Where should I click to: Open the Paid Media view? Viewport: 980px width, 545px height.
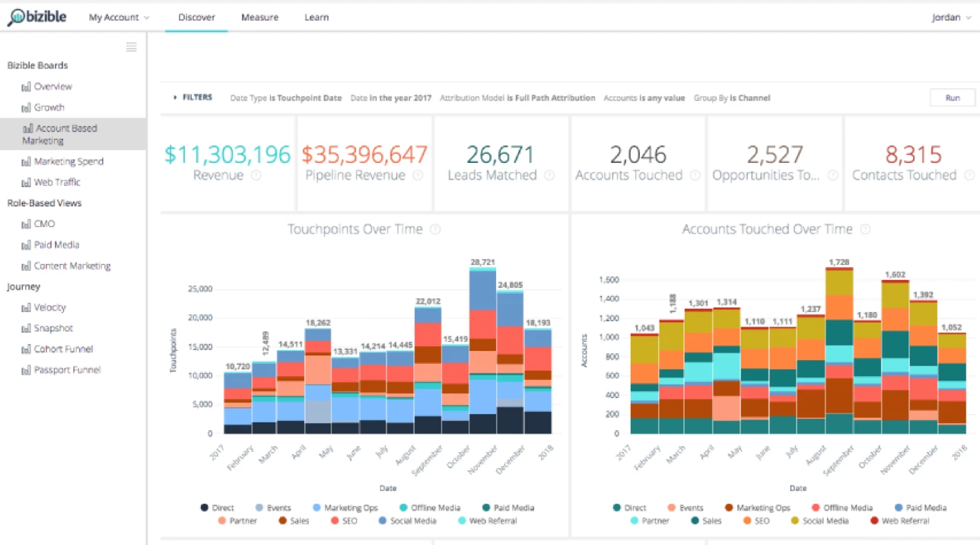point(56,245)
